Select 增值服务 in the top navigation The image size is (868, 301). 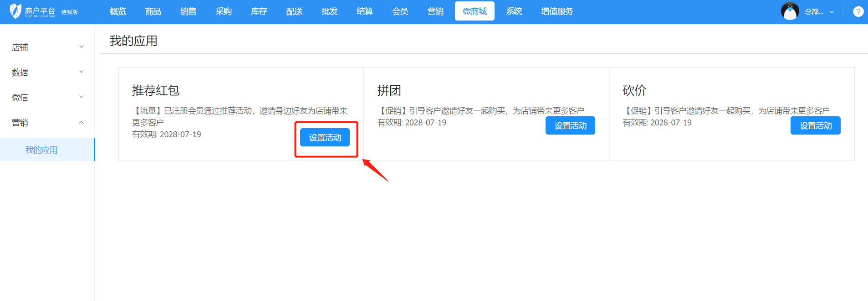click(557, 11)
